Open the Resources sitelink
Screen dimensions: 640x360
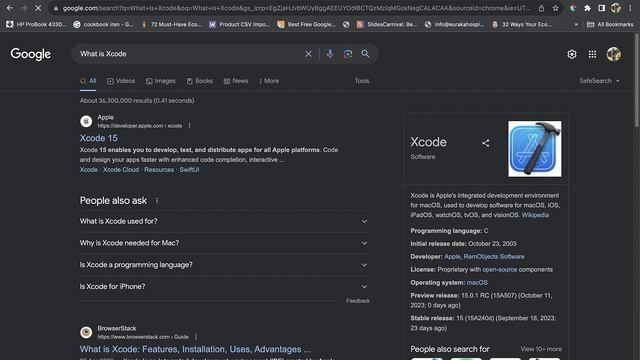(159, 170)
